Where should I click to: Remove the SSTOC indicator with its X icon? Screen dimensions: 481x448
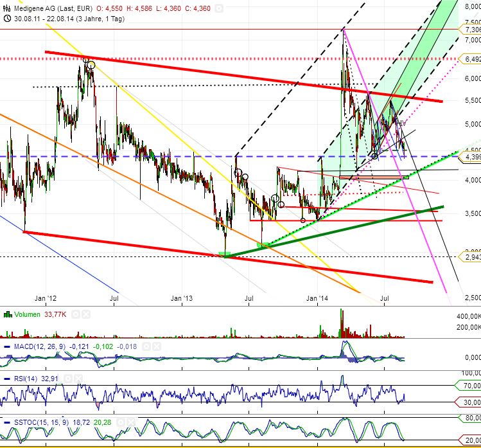point(131,422)
